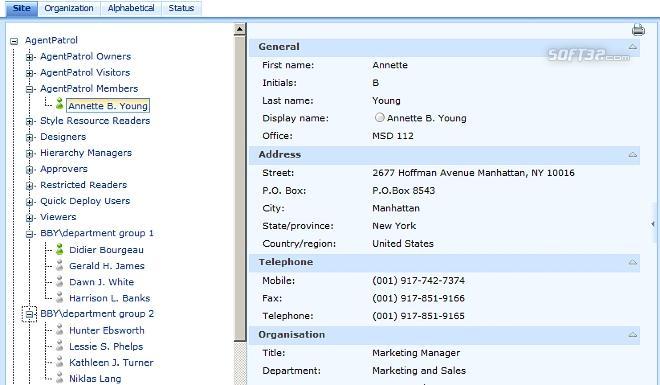Collapse the Telephone section
Viewport: 660px width, 385px height.
[x=632, y=262]
